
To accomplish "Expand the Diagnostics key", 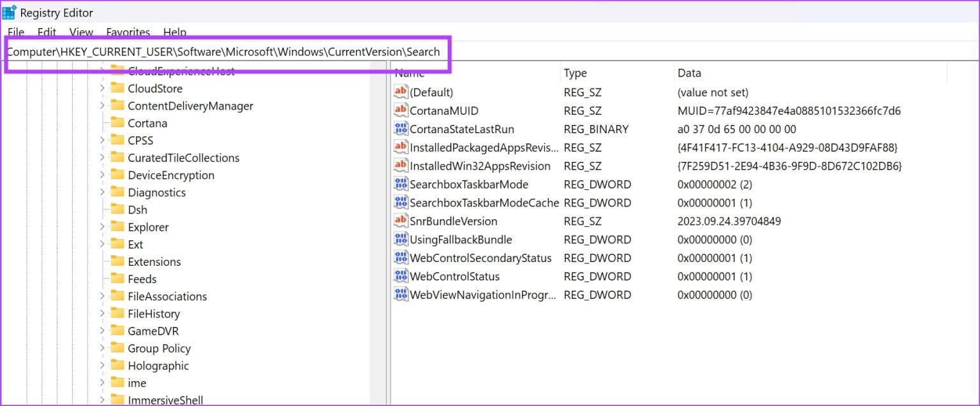I will tap(102, 192).
